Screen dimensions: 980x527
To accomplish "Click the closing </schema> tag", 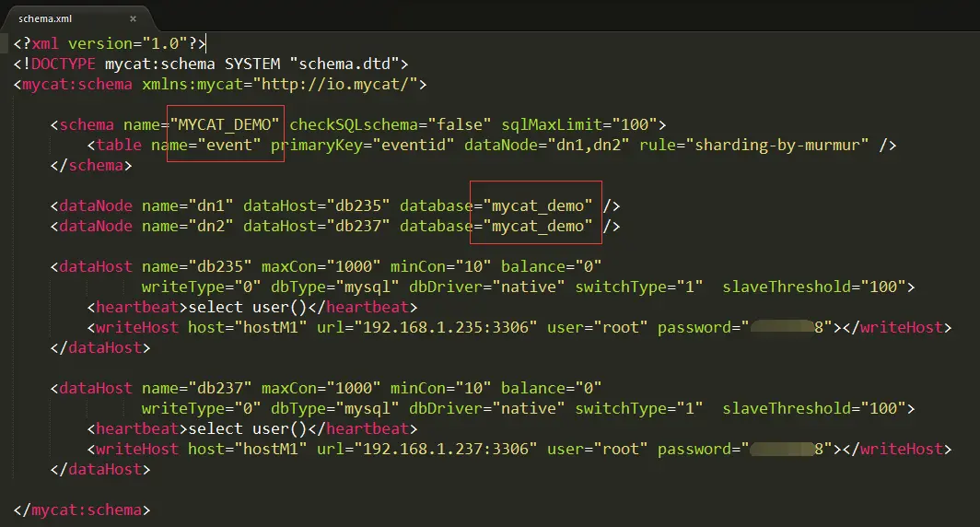I will click(91, 165).
